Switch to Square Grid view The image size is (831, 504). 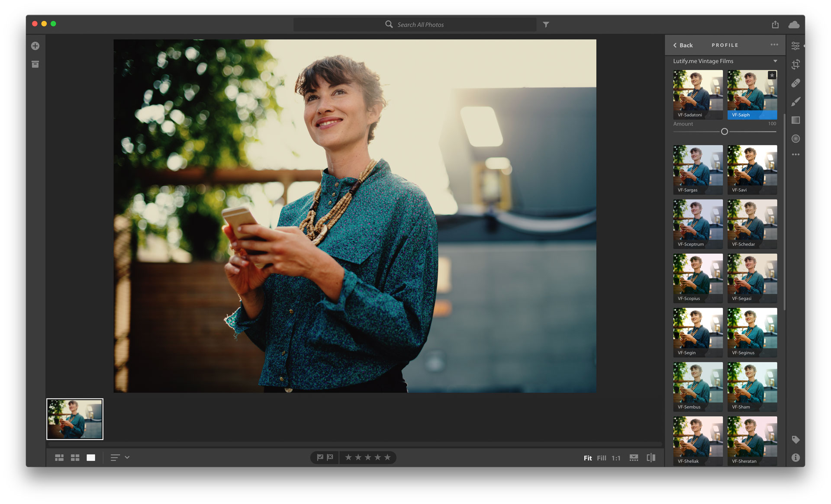75,458
